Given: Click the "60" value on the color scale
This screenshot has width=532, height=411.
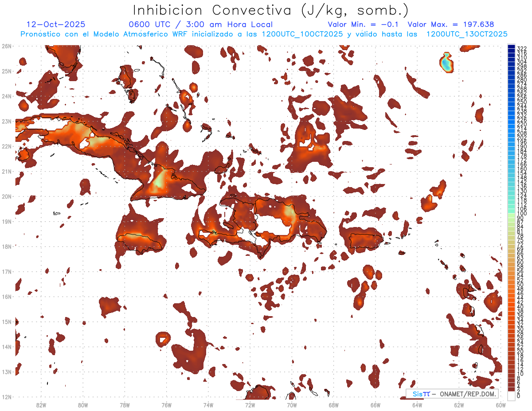Looking at the screenshot, I should (520, 262).
